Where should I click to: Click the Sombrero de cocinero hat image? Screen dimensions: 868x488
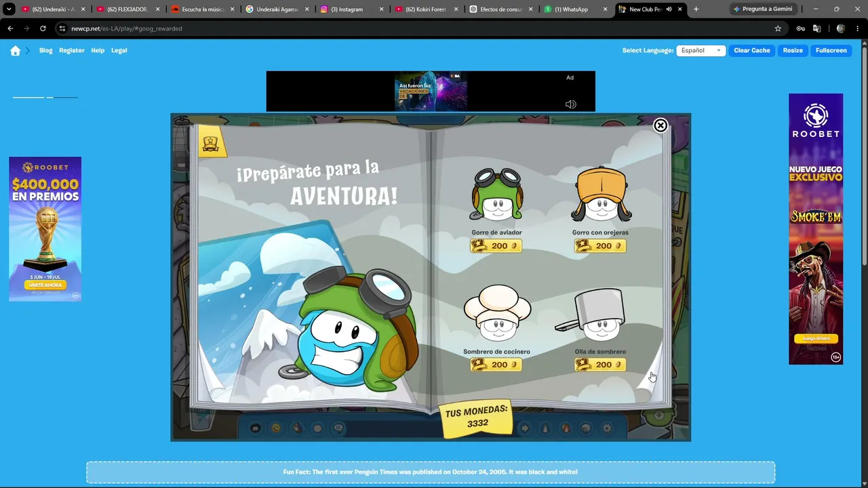point(498,312)
